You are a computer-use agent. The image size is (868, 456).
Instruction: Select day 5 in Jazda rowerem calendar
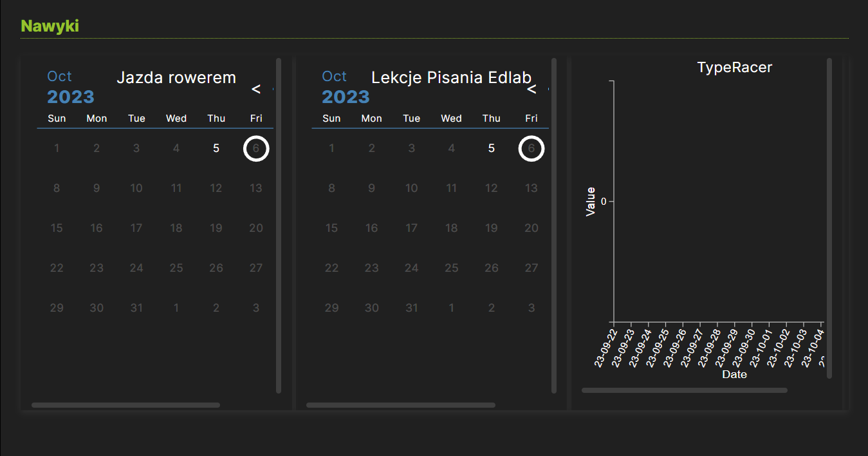pos(216,149)
